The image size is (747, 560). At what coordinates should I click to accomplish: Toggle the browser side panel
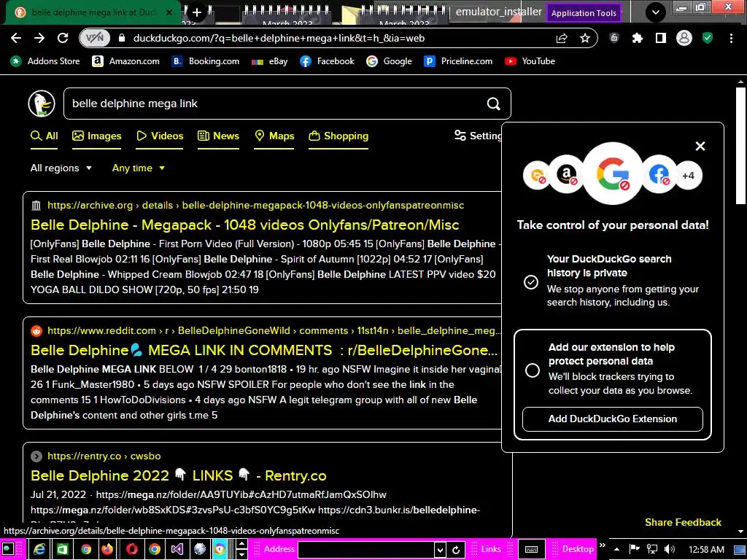pyautogui.click(x=661, y=38)
